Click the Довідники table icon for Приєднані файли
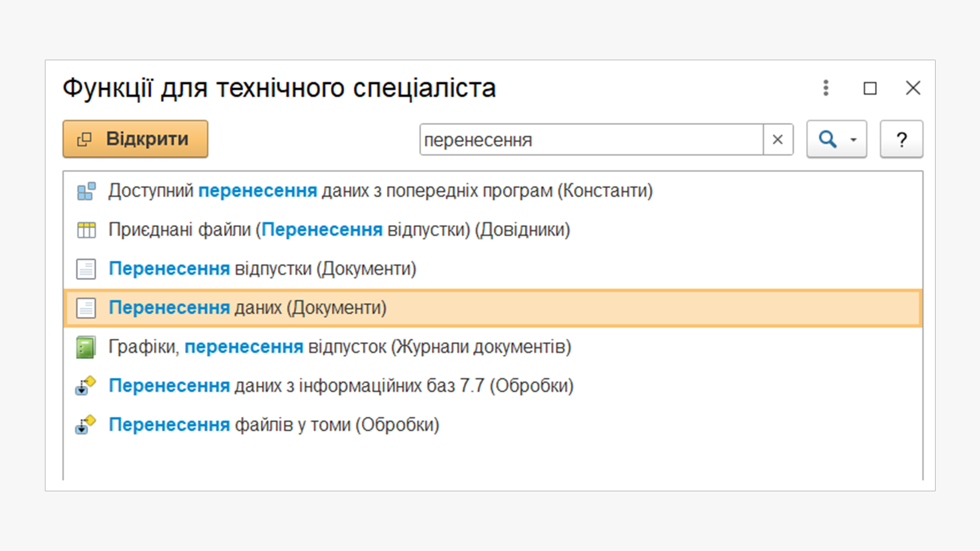980x551 pixels. point(86,230)
